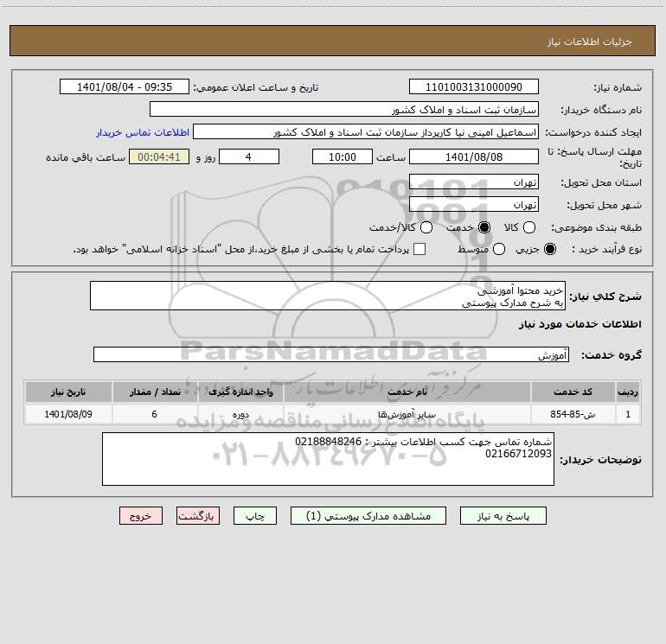Toggle the اسناد خزانه اسلامی payment checkbox
Image resolution: width=666 pixels, height=644 pixels.
point(419,249)
